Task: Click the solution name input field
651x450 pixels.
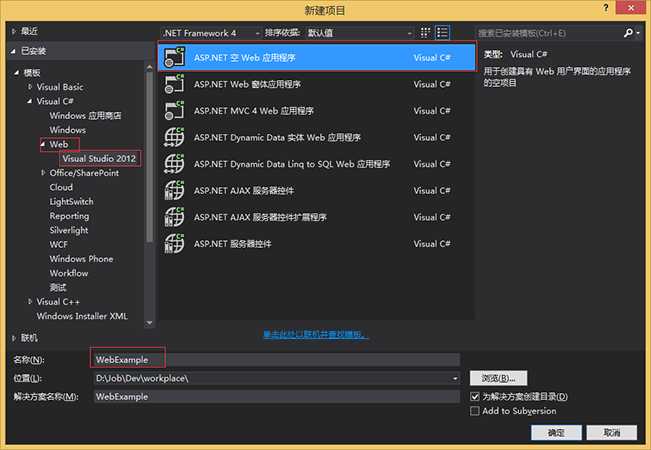Action: (x=277, y=396)
